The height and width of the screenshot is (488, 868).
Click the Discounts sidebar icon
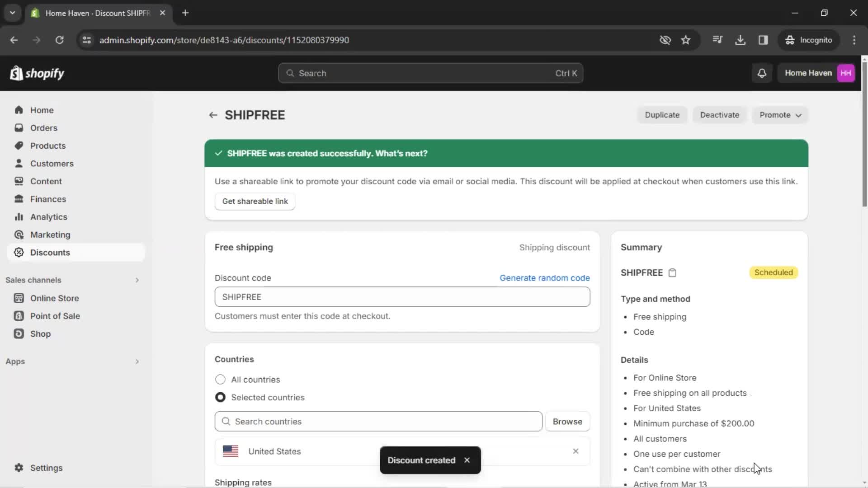click(19, 252)
